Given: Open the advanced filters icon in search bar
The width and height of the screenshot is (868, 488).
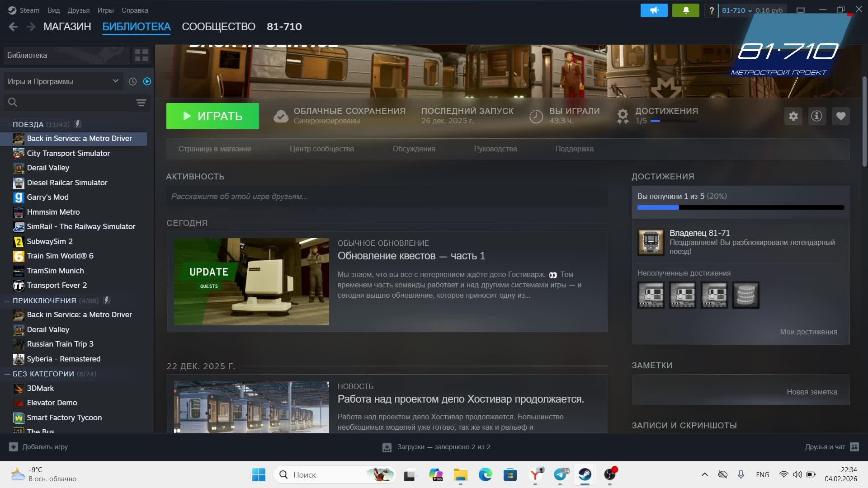Looking at the screenshot, I should tap(141, 103).
